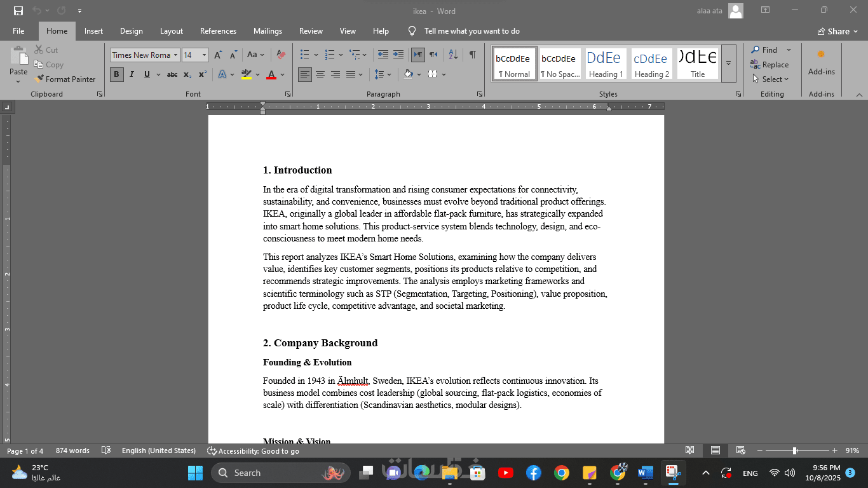Image resolution: width=868 pixels, height=488 pixels.
Task: Increase the paragraph indent
Action: point(398,55)
